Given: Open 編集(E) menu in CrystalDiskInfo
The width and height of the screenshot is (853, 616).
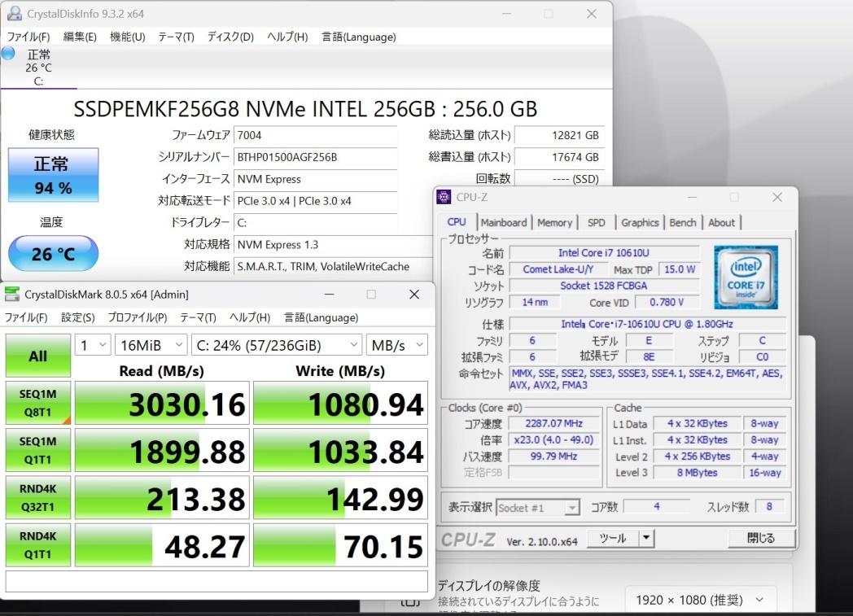Looking at the screenshot, I should pyautogui.click(x=80, y=37).
